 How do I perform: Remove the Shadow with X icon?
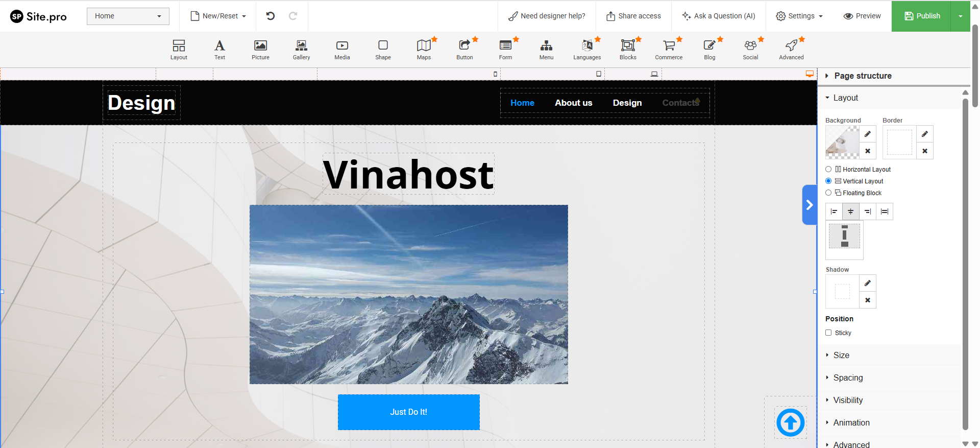[868, 300]
